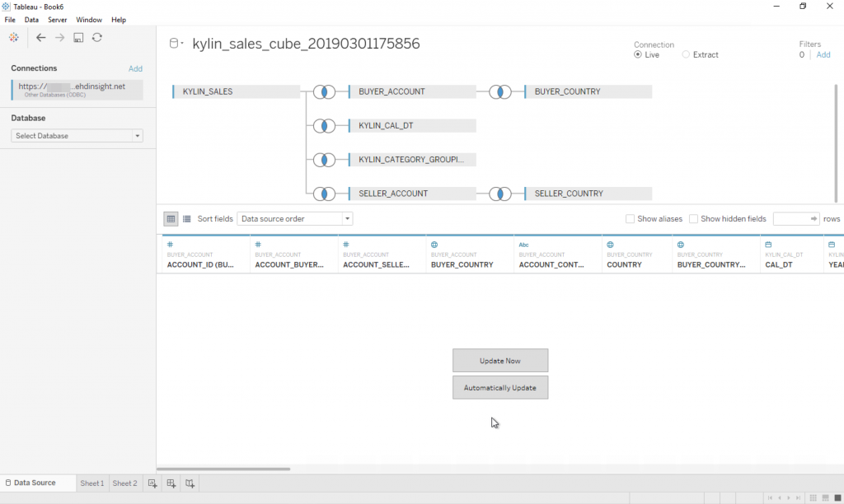Click the new worksheet icon
Image resolution: width=844 pixels, height=504 pixels.
(152, 483)
